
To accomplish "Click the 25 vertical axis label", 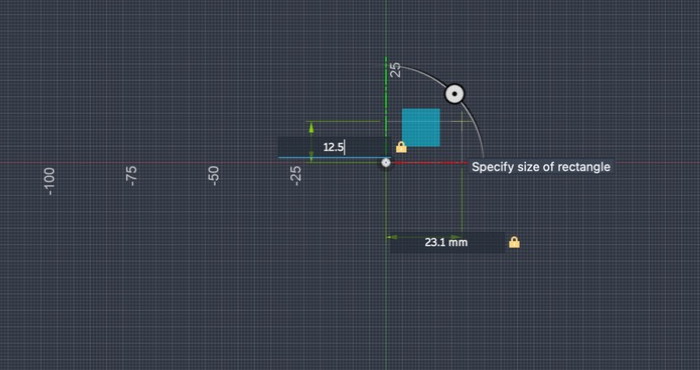I will [x=395, y=70].
